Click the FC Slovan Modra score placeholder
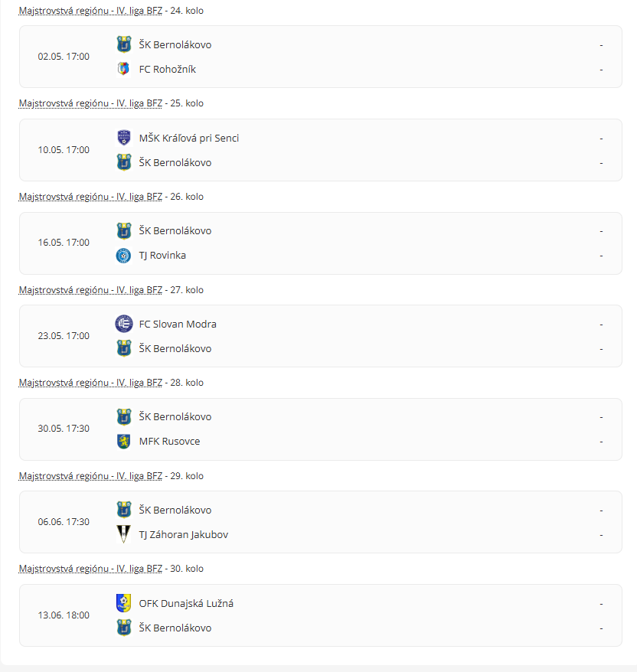The width and height of the screenshot is (637, 672). [x=601, y=324]
